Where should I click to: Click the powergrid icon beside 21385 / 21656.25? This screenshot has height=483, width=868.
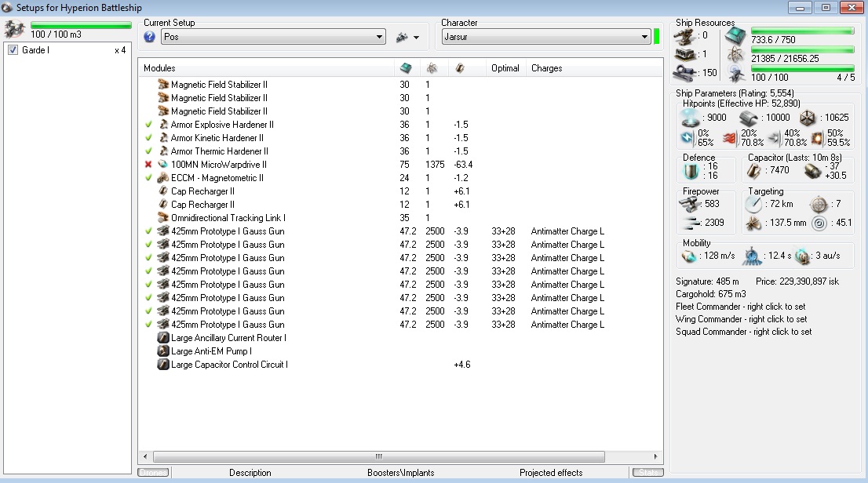(735, 55)
